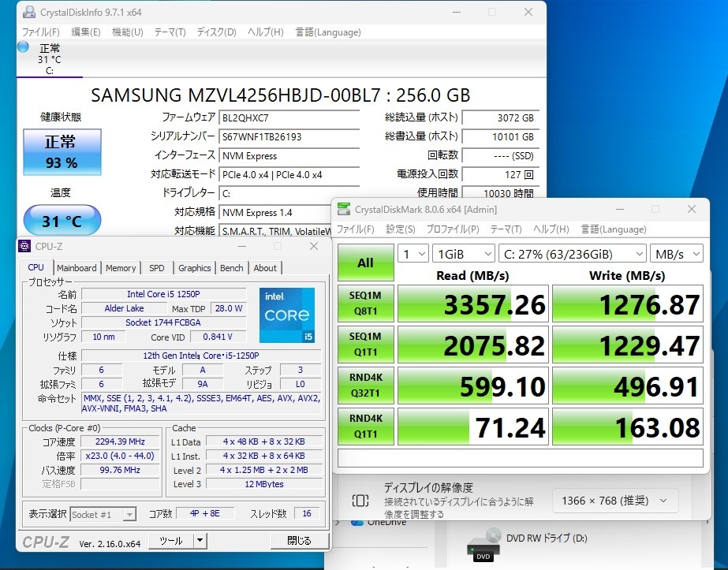728x570 pixels.
Task: Open プロファイル(P) menu in CrystalDiskMark
Action: (x=453, y=229)
